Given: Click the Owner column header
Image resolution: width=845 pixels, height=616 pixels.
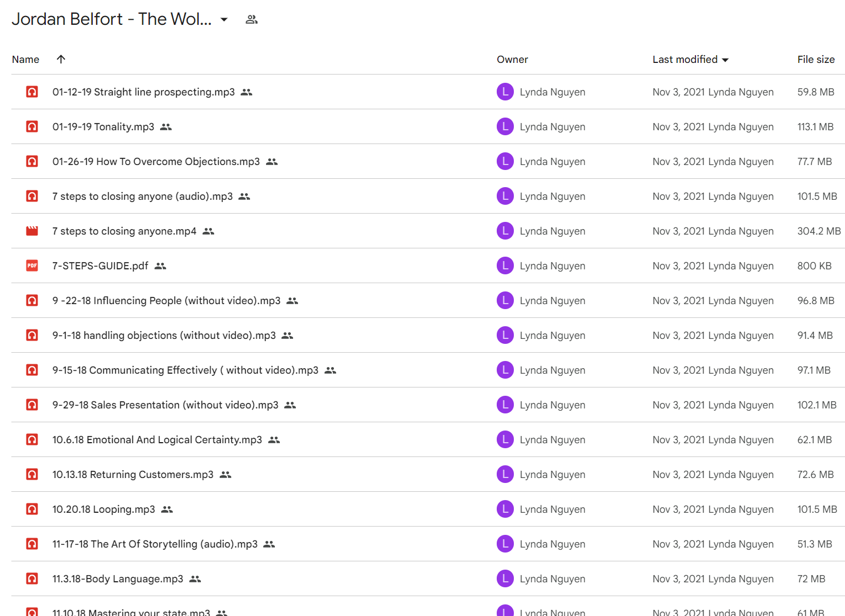Looking at the screenshot, I should click(x=512, y=59).
